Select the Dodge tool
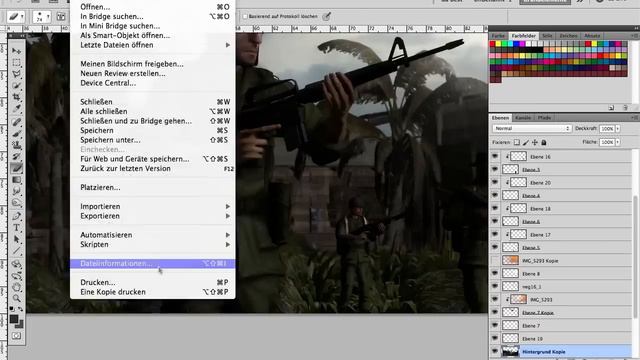640x360 pixels. 16,203
